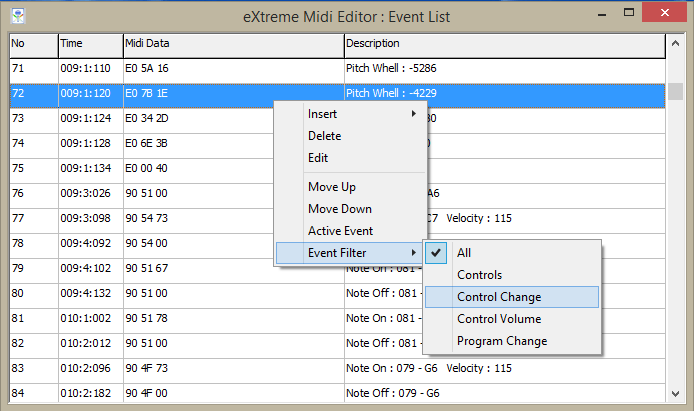Image resolution: width=694 pixels, height=411 pixels.
Task: Select midi data 90 51 78
Action: tap(147, 318)
